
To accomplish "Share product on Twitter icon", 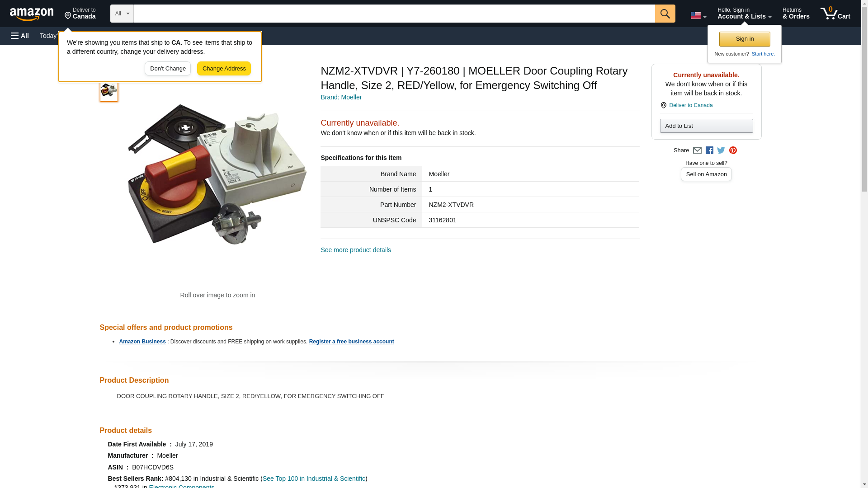I will pos(721,150).
